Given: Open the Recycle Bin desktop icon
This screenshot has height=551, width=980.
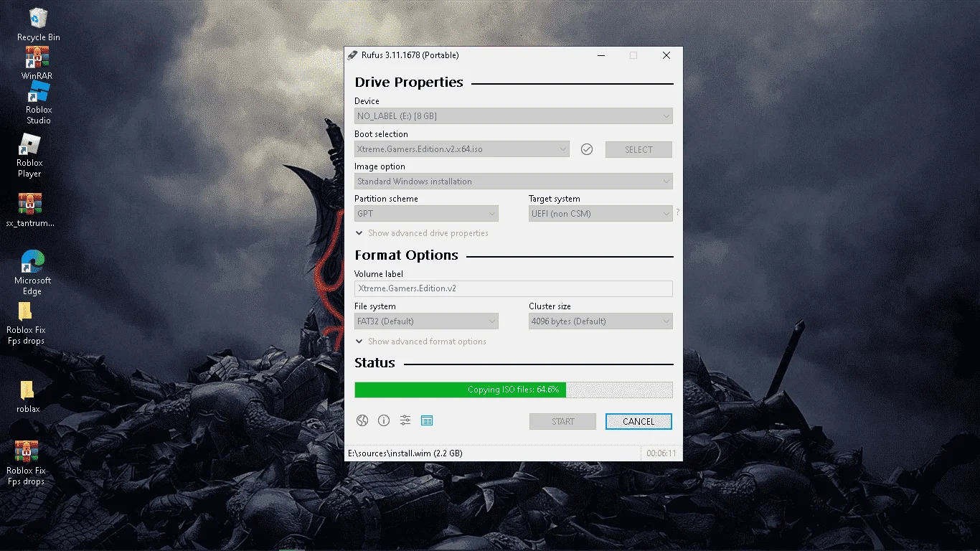Looking at the screenshot, I should [39, 24].
